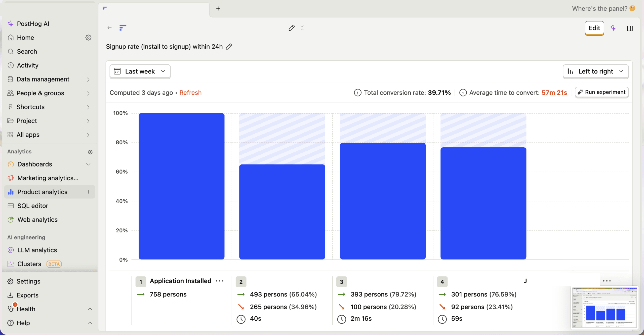The width and height of the screenshot is (644, 335).
Task: Collapse Health section chevron
Action: (90, 309)
